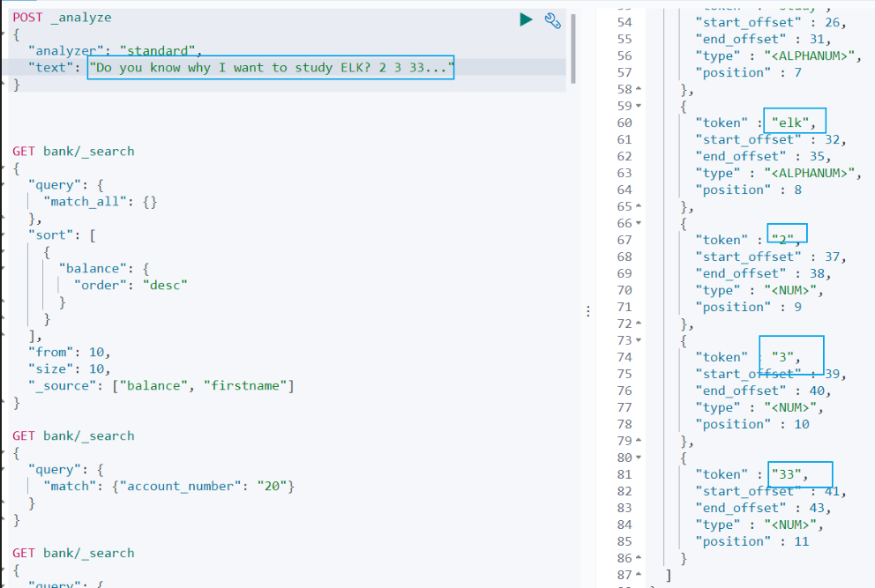Fold the closing bracket at line 79
Image resolution: width=875 pixels, height=588 pixels.
click(639, 440)
